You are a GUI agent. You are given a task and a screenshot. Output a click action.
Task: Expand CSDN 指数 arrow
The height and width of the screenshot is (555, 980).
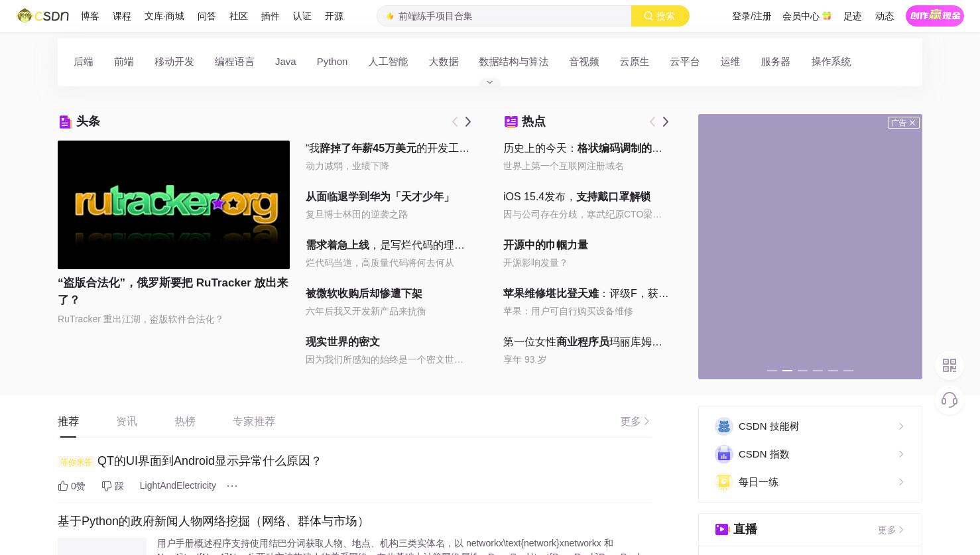901,454
